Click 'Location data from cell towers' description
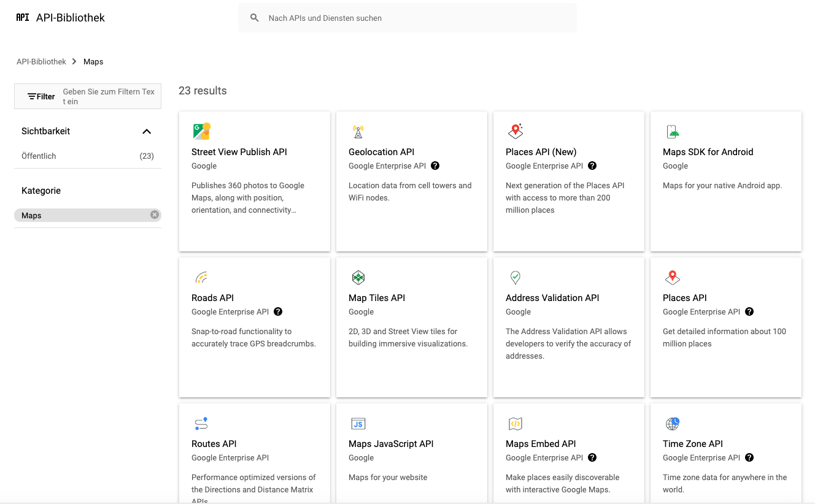Viewport: 815px width, 504px height. [410, 191]
